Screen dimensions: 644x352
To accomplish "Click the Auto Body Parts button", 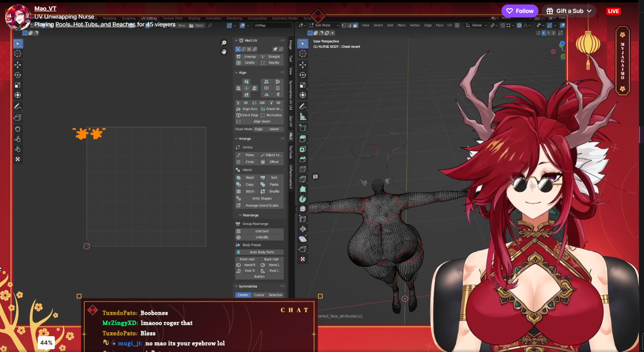I will 261,252.
